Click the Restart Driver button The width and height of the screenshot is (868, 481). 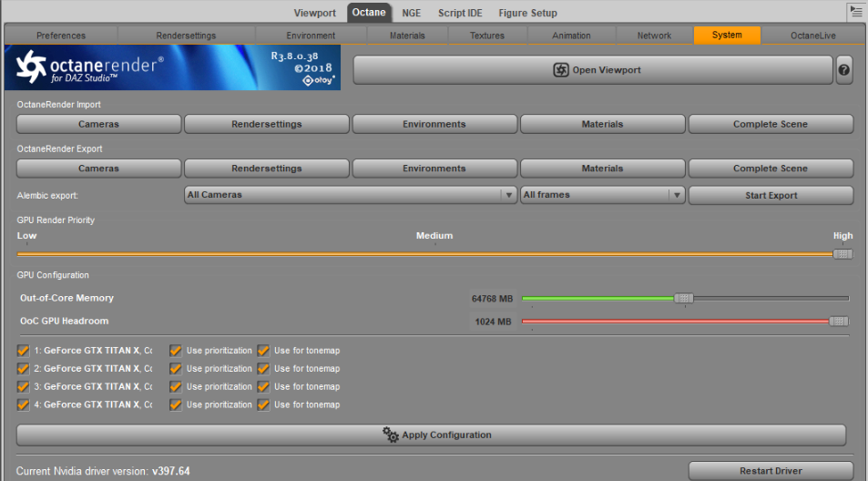771,471
